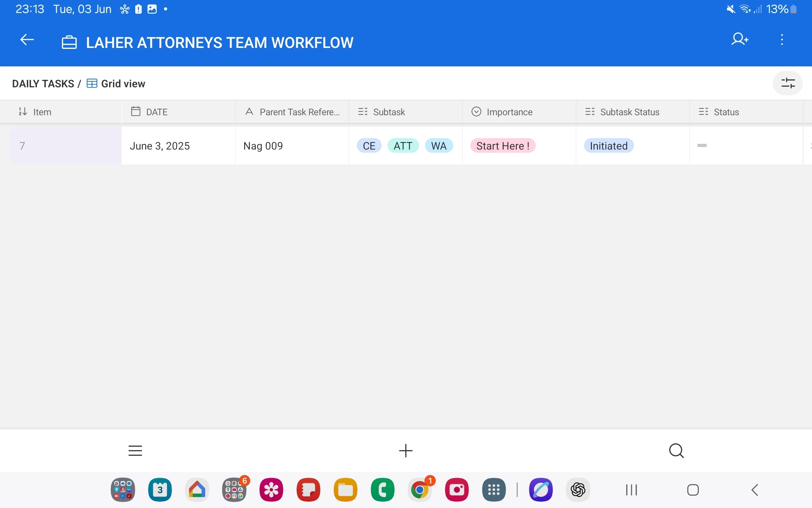Select the Item column header
This screenshot has width=812, height=508.
[x=61, y=112]
